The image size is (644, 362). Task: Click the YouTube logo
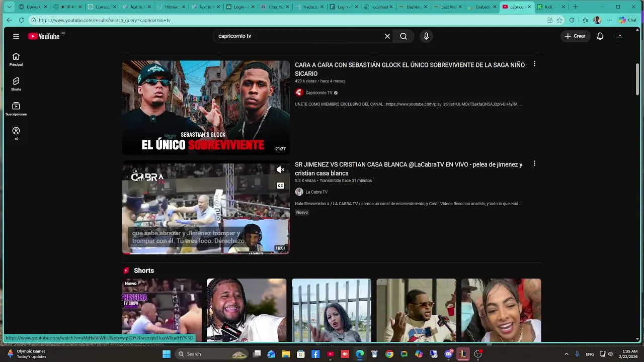[44, 36]
